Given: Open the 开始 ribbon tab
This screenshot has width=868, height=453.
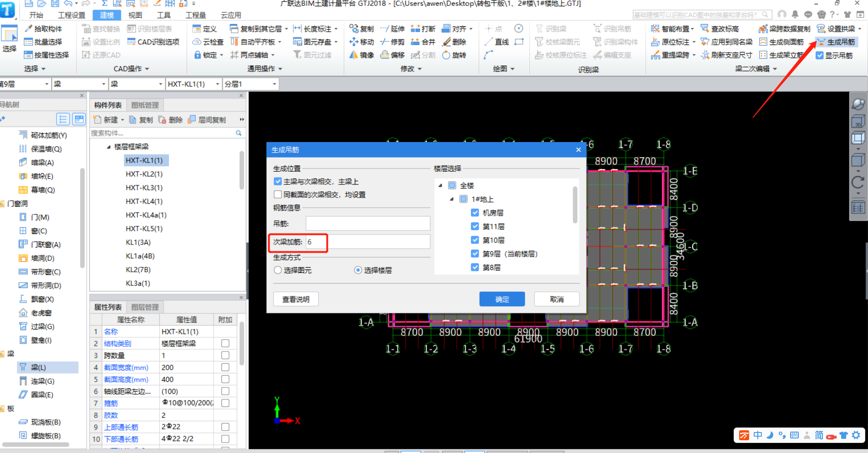Looking at the screenshot, I should (x=36, y=15).
